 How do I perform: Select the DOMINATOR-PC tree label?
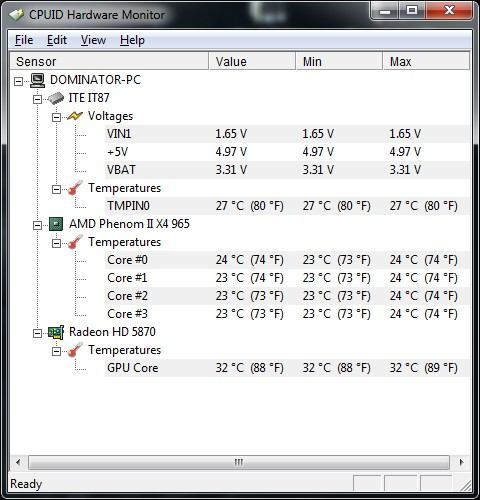coord(95,80)
